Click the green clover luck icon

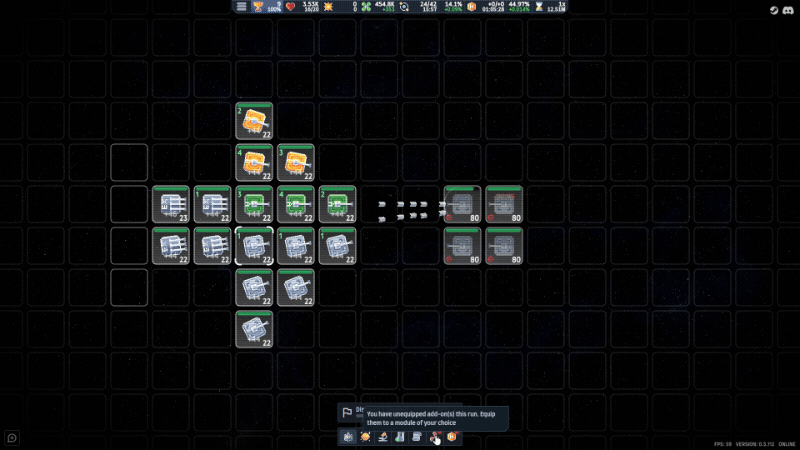366,7
